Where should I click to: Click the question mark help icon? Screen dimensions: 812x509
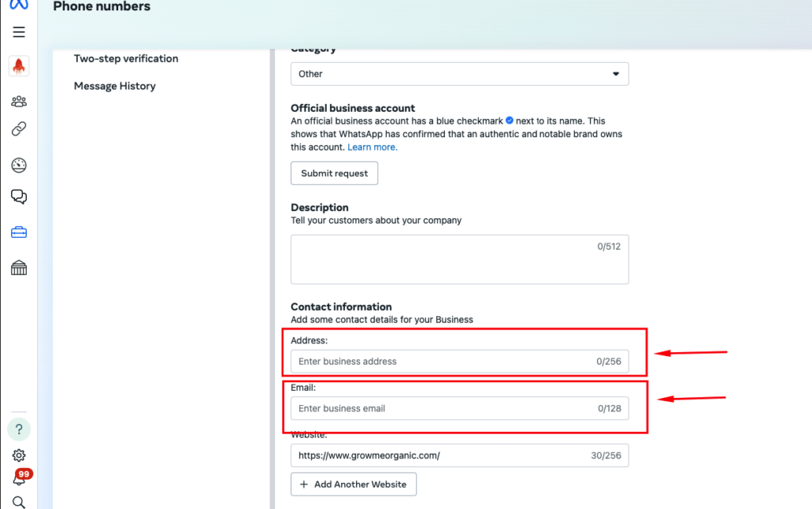click(x=19, y=429)
